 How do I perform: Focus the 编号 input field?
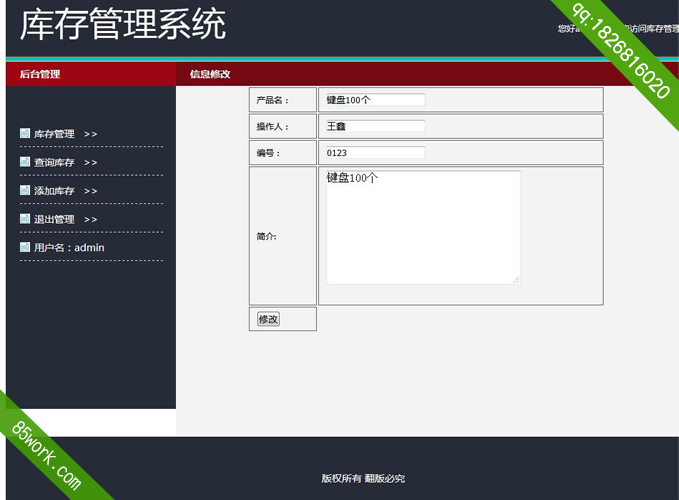[x=375, y=153]
